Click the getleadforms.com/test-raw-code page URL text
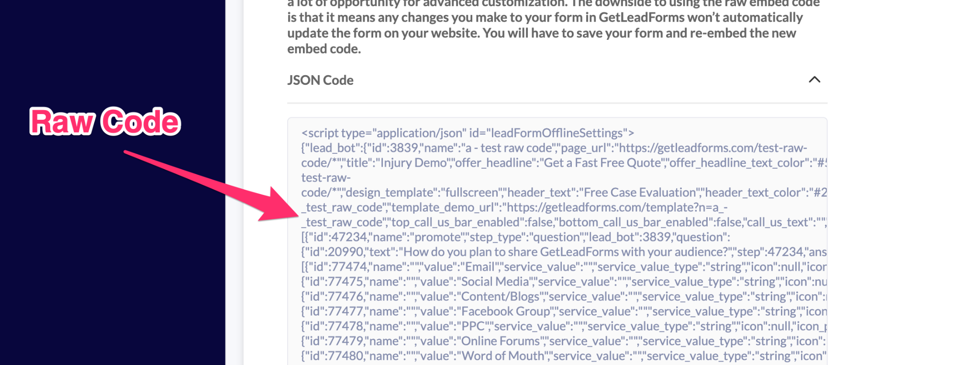The image size is (980, 365). (x=713, y=148)
